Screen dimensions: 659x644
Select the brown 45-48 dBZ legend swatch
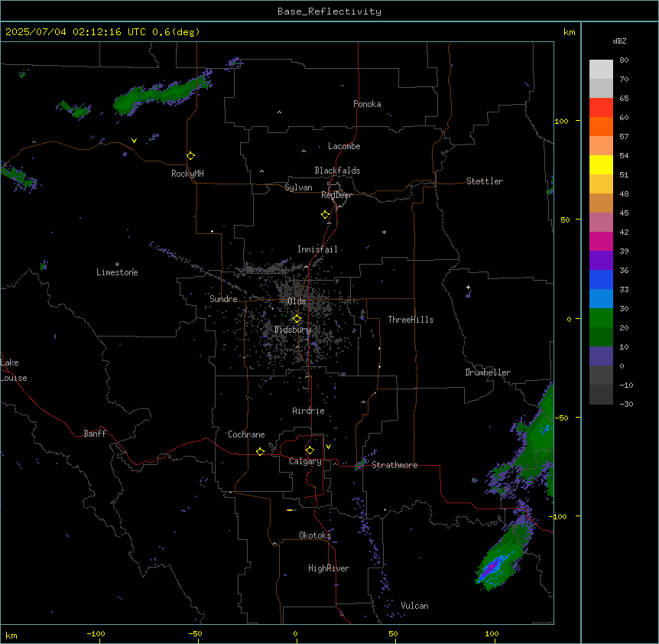tap(601, 203)
